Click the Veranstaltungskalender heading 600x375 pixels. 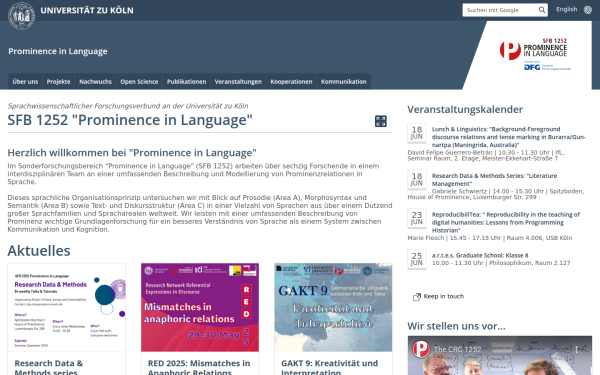click(465, 109)
